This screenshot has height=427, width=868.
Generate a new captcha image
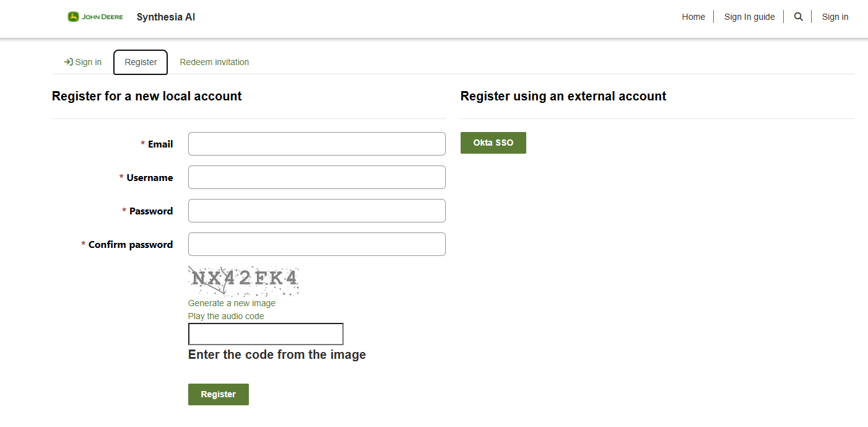pyautogui.click(x=232, y=303)
